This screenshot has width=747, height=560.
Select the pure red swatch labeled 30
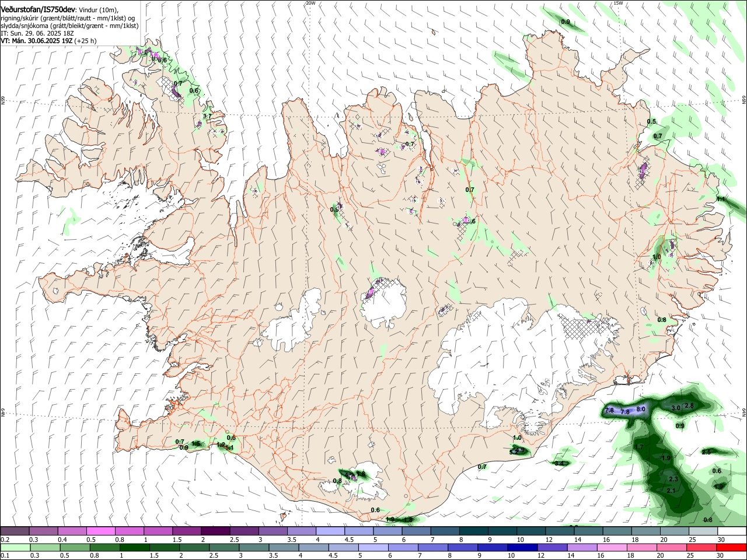(731, 548)
